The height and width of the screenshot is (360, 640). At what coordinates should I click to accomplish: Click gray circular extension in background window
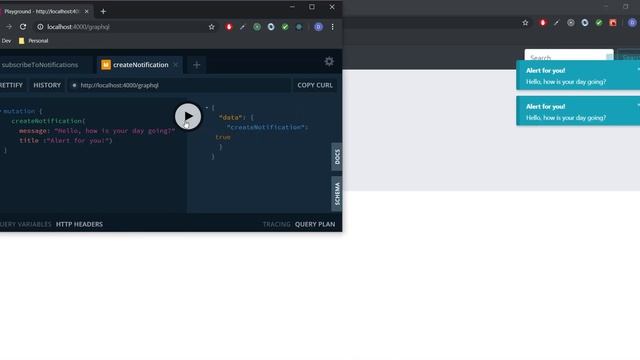tap(571, 23)
